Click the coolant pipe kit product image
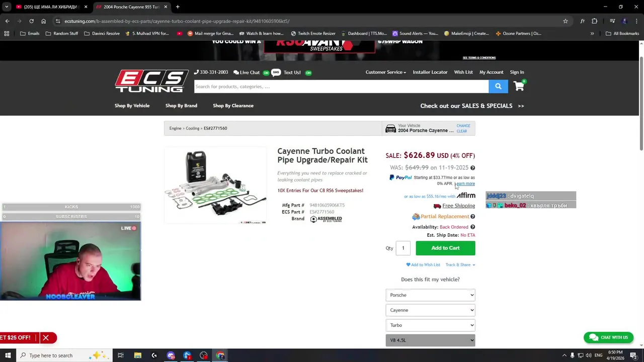Image resolution: width=644 pixels, height=362 pixels. 215,185
